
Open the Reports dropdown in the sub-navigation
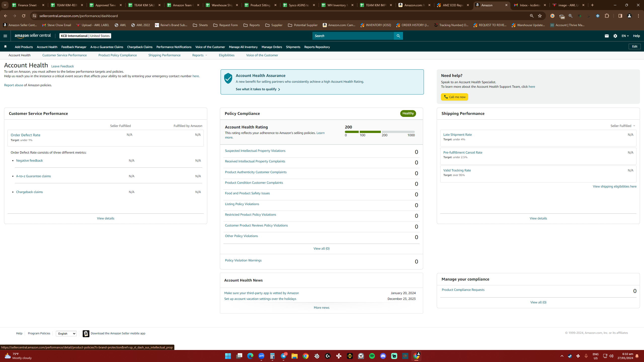pos(200,55)
